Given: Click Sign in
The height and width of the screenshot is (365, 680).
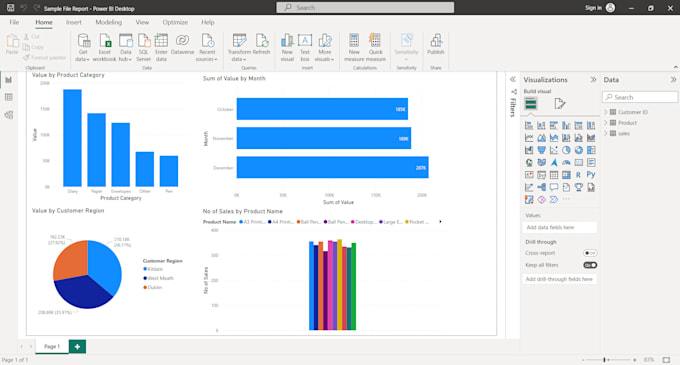Looking at the screenshot, I should pos(593,8).
